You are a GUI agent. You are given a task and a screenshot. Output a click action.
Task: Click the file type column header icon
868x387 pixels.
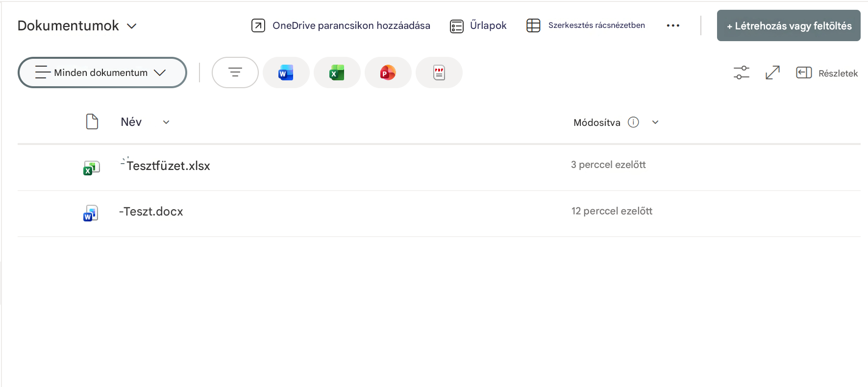(x=92, y=121)
